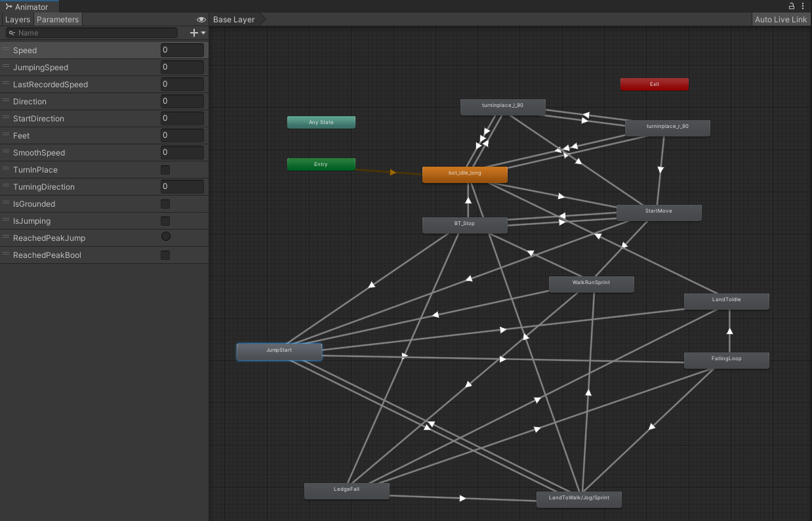
Task: Click the StartDirection value field
Action: (182, 118)
